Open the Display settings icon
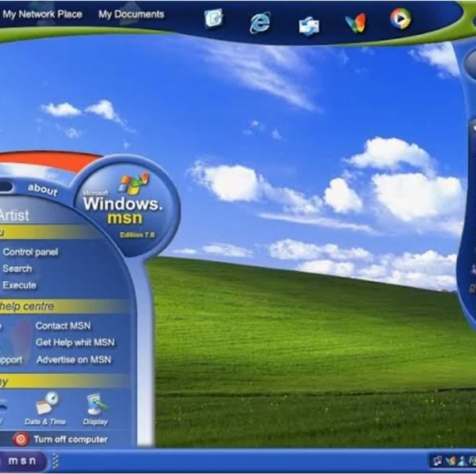The width and height of the screenshot is (476, 474). point(95,404)
